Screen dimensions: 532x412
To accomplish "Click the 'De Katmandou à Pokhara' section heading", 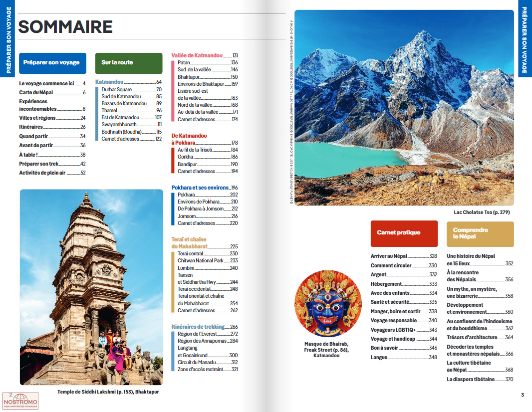I will pos(205,139).
